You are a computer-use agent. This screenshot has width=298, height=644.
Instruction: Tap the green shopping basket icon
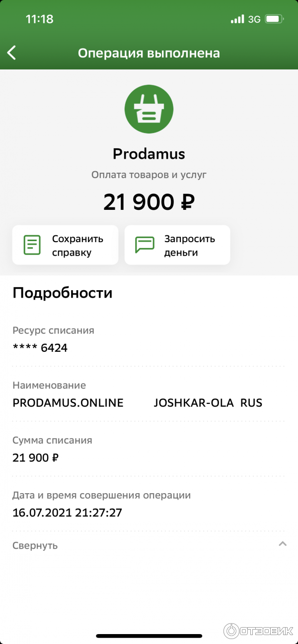tap(149, 110)
